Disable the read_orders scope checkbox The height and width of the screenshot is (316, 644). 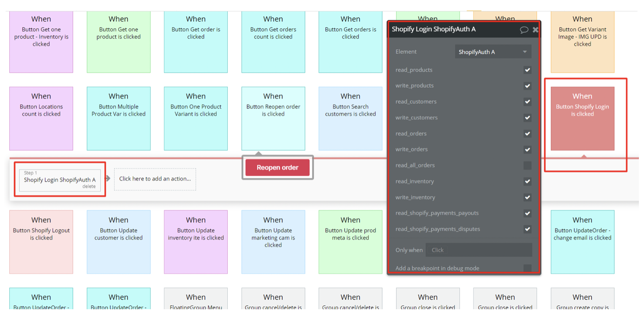(x=527, y=133)
